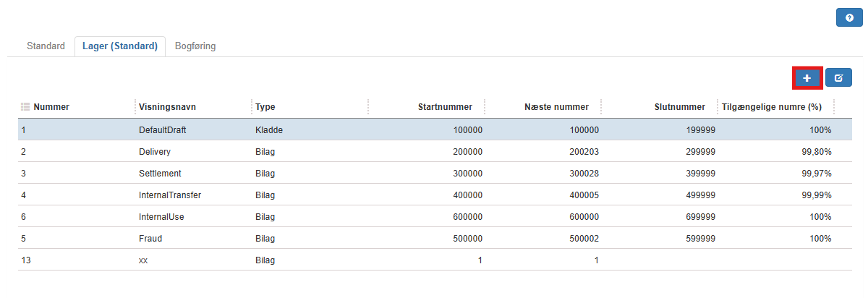Select the xx row name
868x298 pixels.
click(142, 260)
